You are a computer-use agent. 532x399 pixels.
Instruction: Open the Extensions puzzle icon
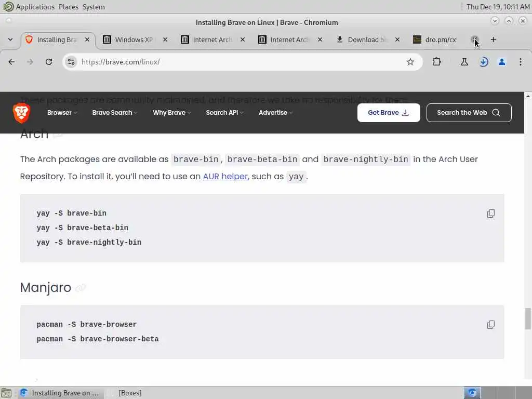pyautogui.click(x=436, y=62)
